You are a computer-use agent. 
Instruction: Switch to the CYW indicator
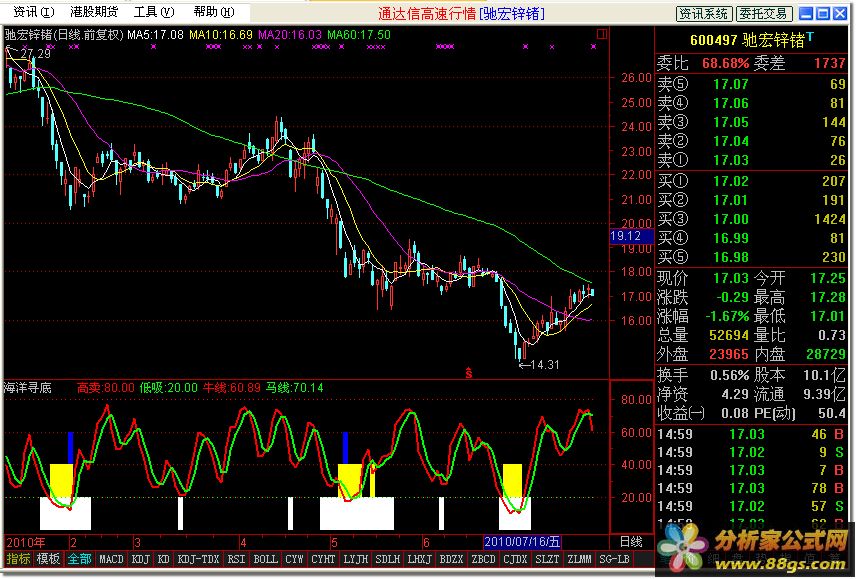tap(294, 559)
